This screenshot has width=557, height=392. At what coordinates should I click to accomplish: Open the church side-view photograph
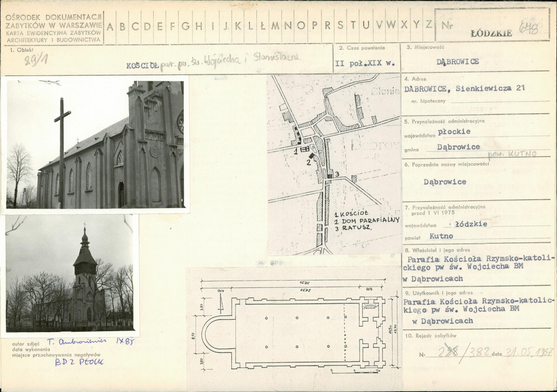[x=95, y=144]
